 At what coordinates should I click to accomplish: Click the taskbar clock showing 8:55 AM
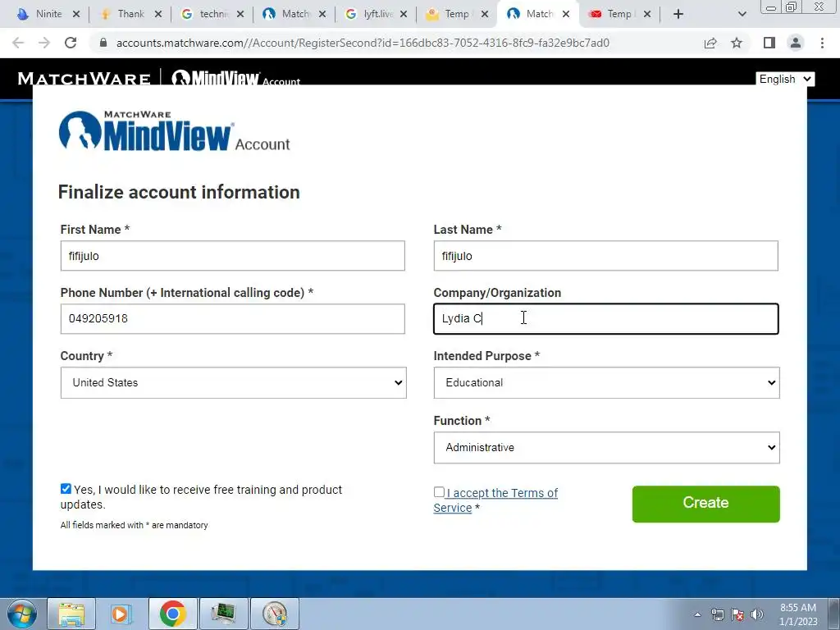point(798,614)
